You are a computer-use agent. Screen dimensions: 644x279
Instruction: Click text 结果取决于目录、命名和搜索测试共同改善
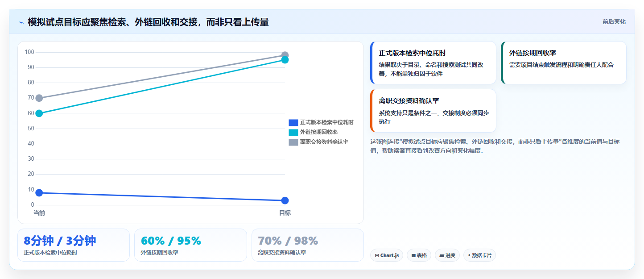(x=431, y=69)
